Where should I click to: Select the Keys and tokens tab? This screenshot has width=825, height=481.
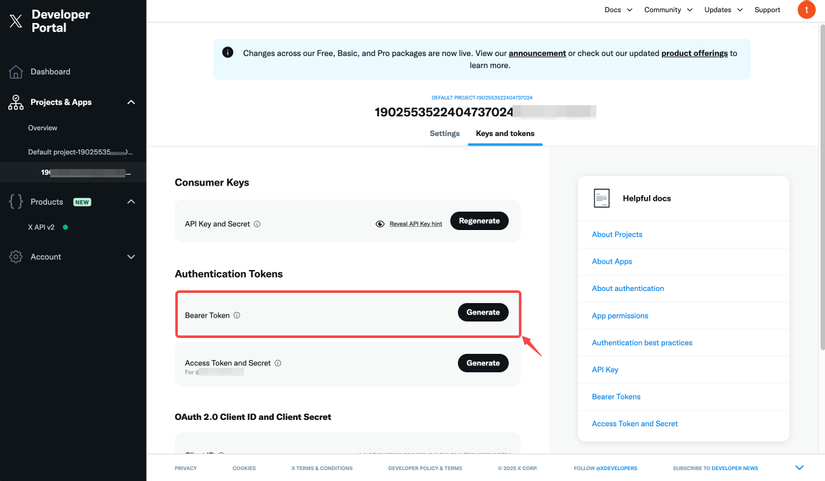[505, 134]
